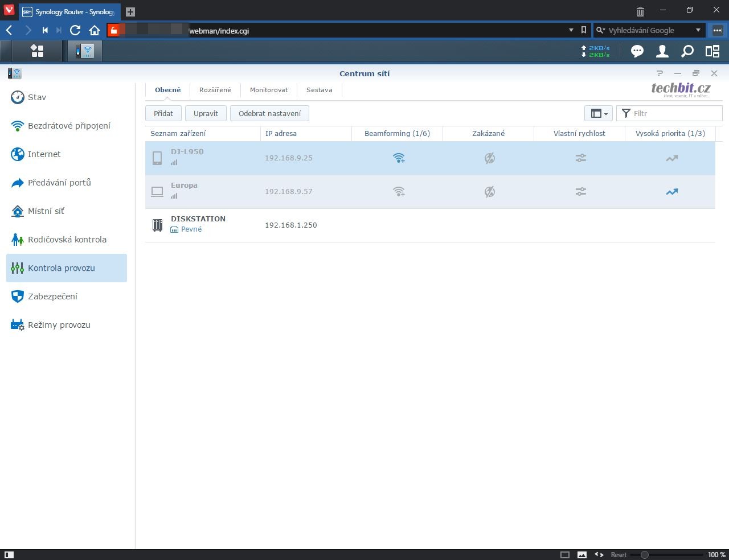Open the user account options icon
The width and height of the screenshot is (729, 560).
[x=662, y=52]
